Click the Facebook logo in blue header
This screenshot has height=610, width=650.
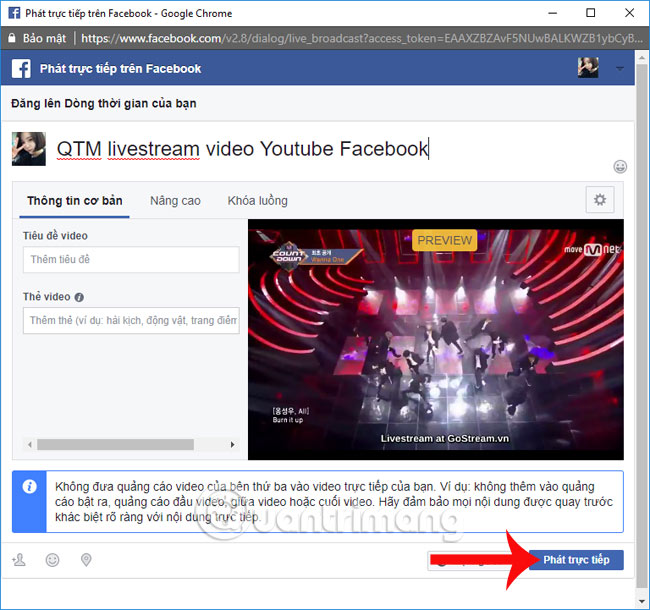coord(21,68)
